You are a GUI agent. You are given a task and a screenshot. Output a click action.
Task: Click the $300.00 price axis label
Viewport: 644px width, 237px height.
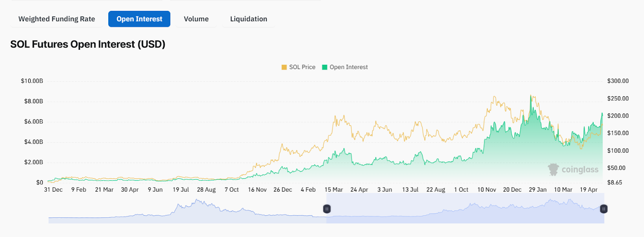(618, 81)
